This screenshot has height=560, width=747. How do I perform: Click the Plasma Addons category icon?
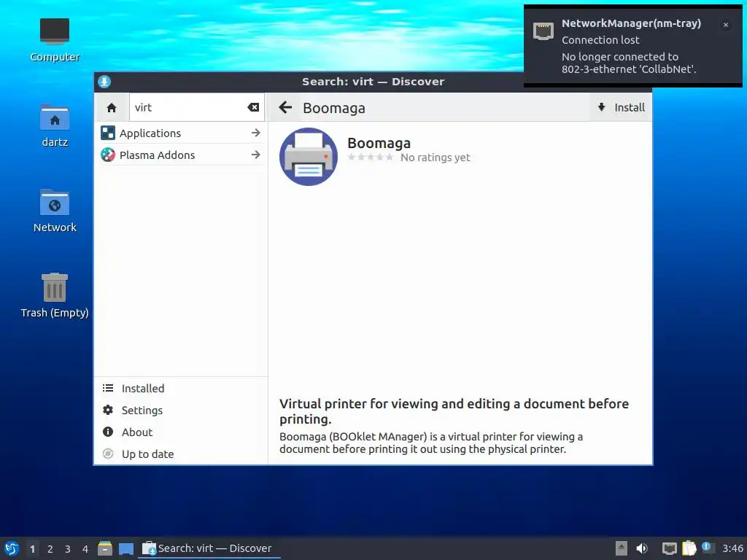(108, 155)
